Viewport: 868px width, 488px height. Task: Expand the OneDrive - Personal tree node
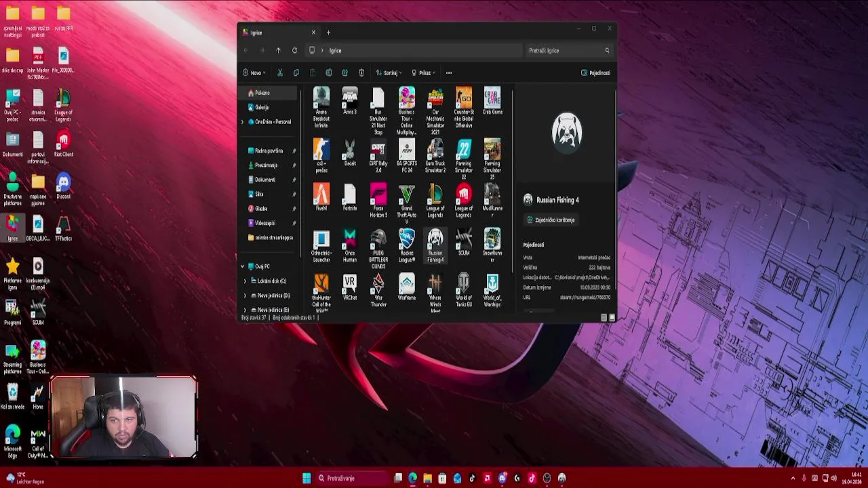(x=242, y=122)
